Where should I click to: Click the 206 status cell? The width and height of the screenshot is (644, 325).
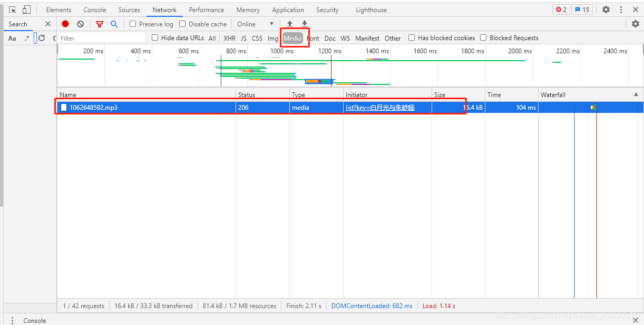262,107
